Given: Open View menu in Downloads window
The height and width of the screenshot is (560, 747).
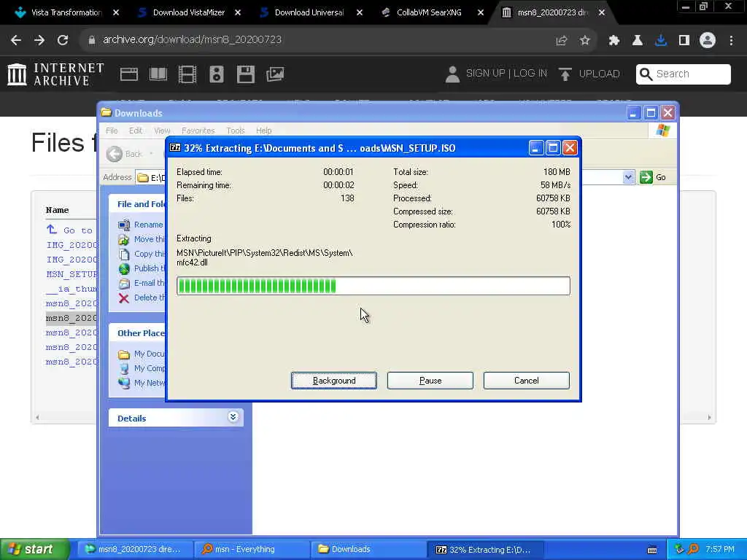Looking at the screenshot, I should [162, 131].
